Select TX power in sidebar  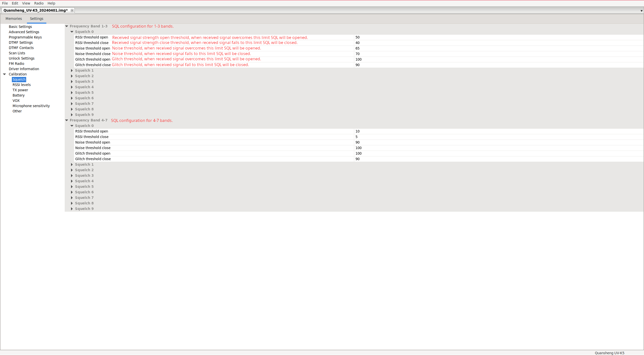click(20, 90)
